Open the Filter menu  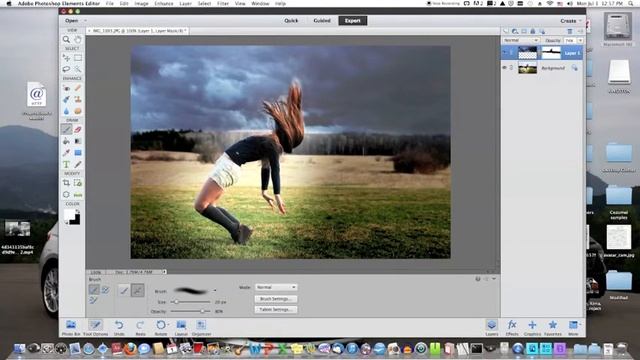tap(223, 3)
